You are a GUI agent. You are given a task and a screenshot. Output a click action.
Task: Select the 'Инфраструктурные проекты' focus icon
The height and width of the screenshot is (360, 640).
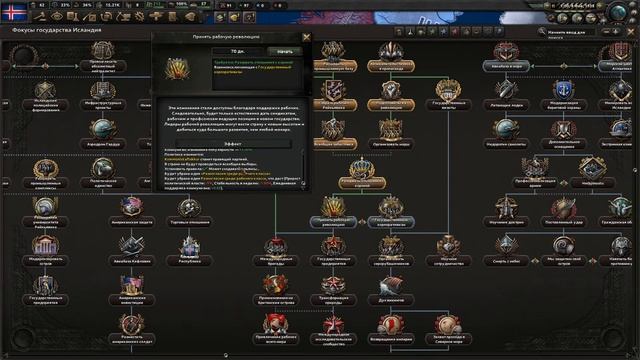click(x=103, y=90)
